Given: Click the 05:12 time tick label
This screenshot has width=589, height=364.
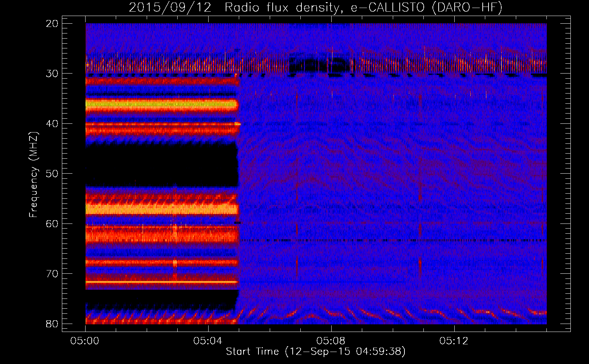Looking at the screenshot, I should [454, 341].
